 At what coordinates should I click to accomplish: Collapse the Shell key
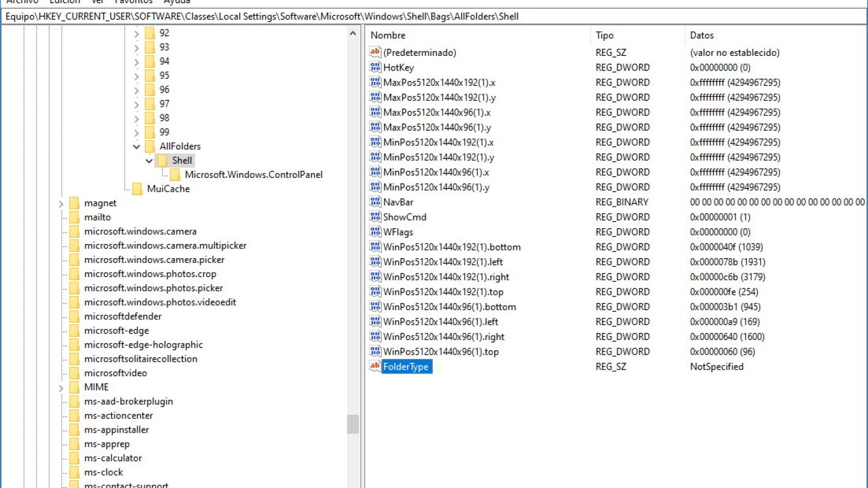click(149, 160)
